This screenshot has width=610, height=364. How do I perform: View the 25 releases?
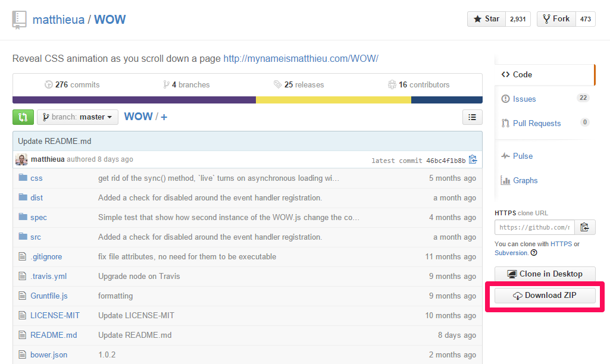click(x=299, y=85)
